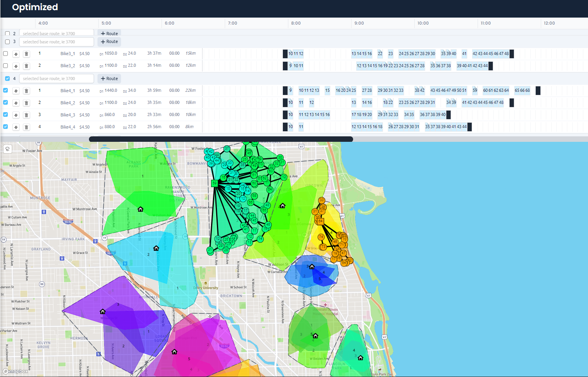Image resolution: width=588 pixels, height=377 pixels.
Task: Click stops 41 42 43 44 45 46 47 48 on Bike4_2
Action: (483, 103)
